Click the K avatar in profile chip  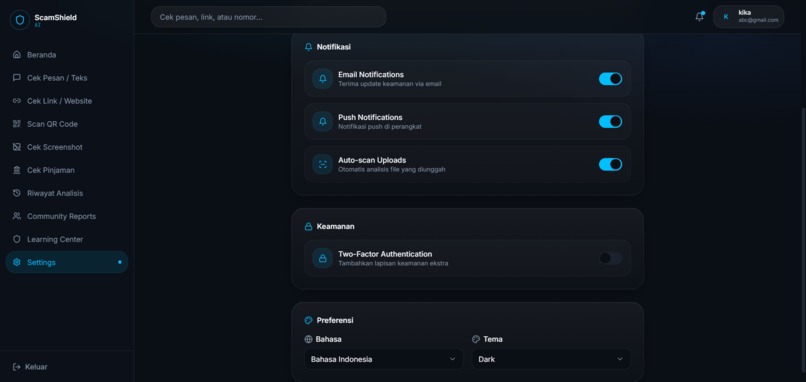[726, 17]
